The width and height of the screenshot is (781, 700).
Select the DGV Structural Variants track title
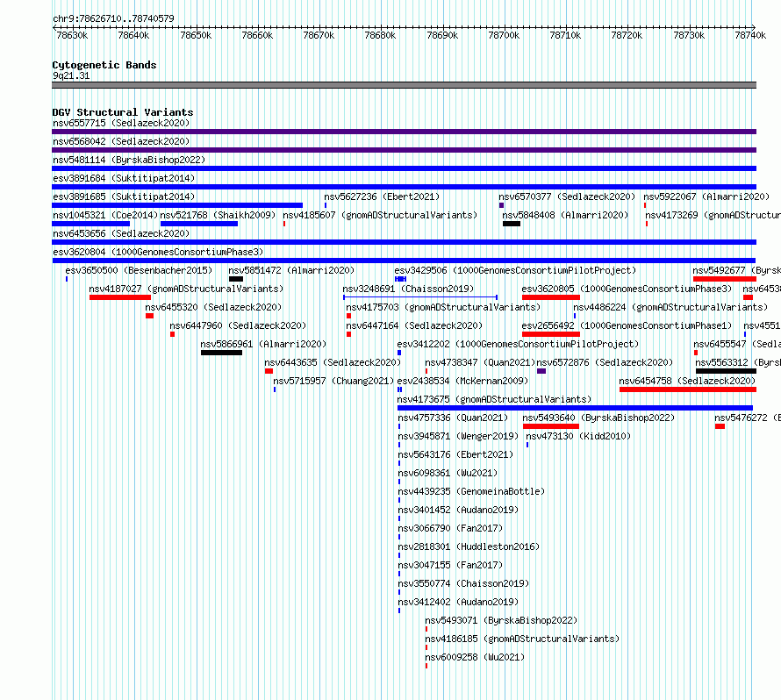tap(123, 112)
